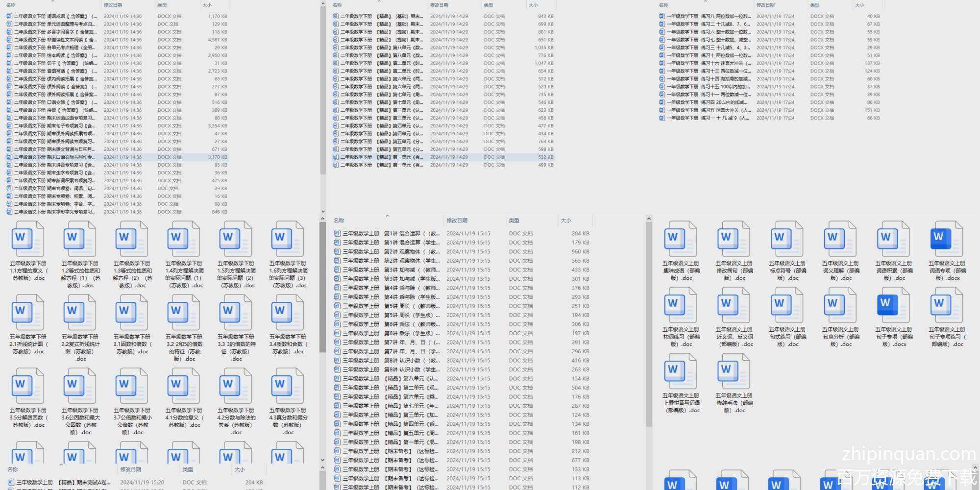Open 第1讲 混合运算 first row in third-grade list
The height and width of the screenshot is (490, 980).
(387, 234)
